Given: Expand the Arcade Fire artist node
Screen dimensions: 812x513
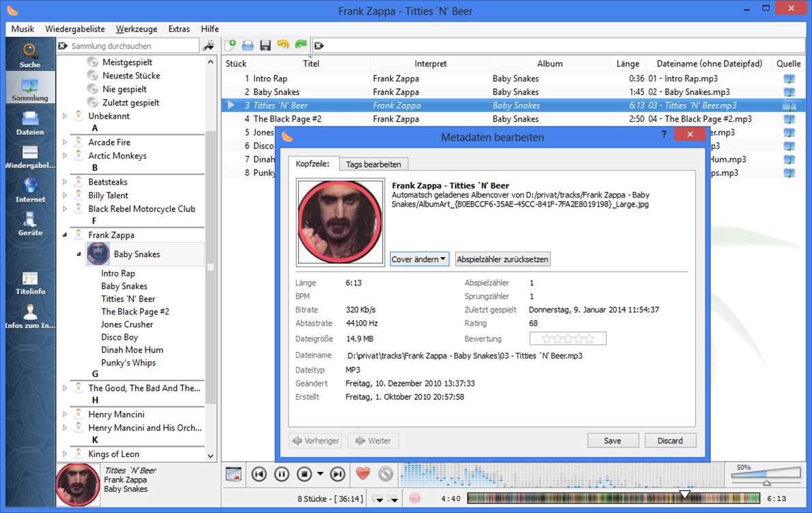Looking at the screenshot, I should point(65,142).
